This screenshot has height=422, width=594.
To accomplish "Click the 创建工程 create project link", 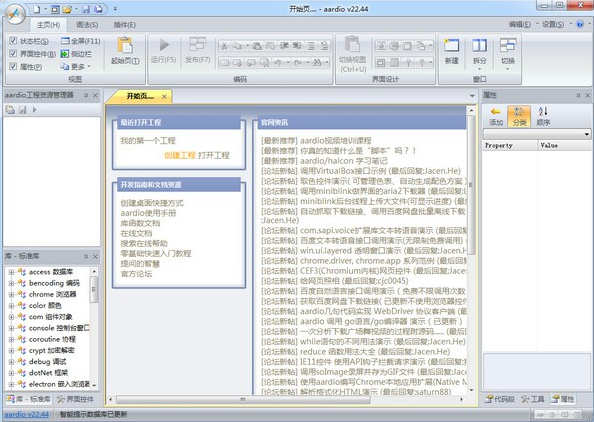I will pos(180,155).
